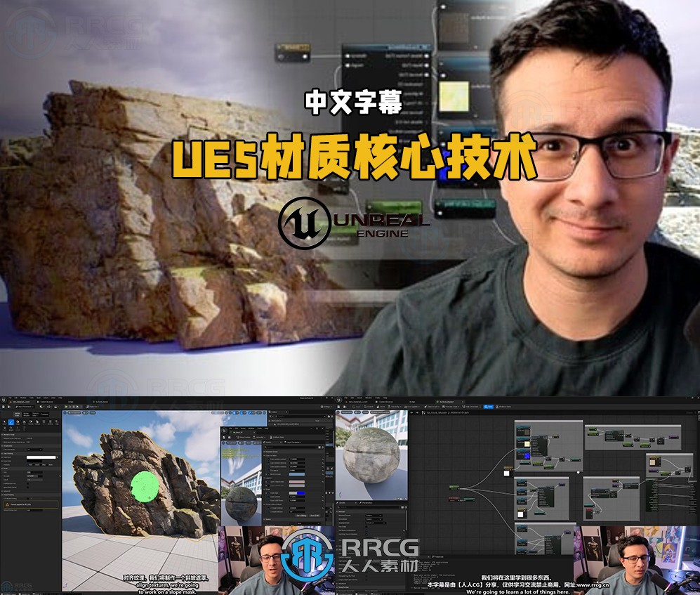Click the green Play button in level editor toolbar

[66, 407]
